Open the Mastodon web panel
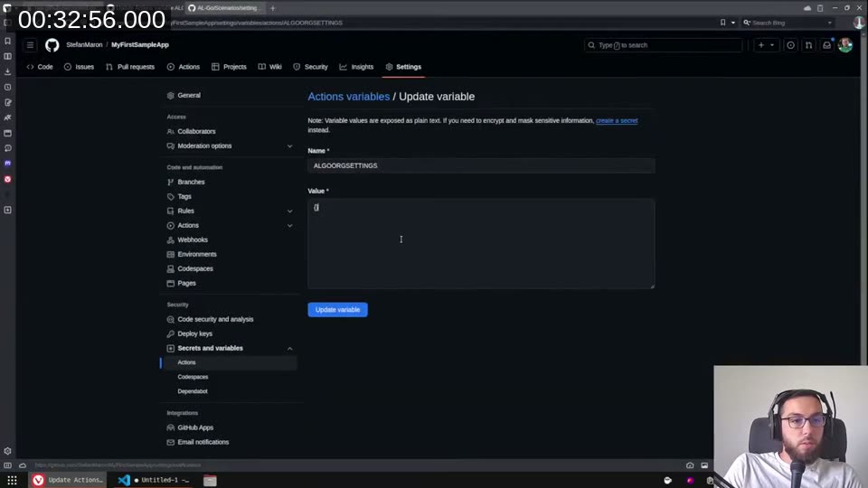The height and width of the screenshot is (488, 868). click(8, 164)
